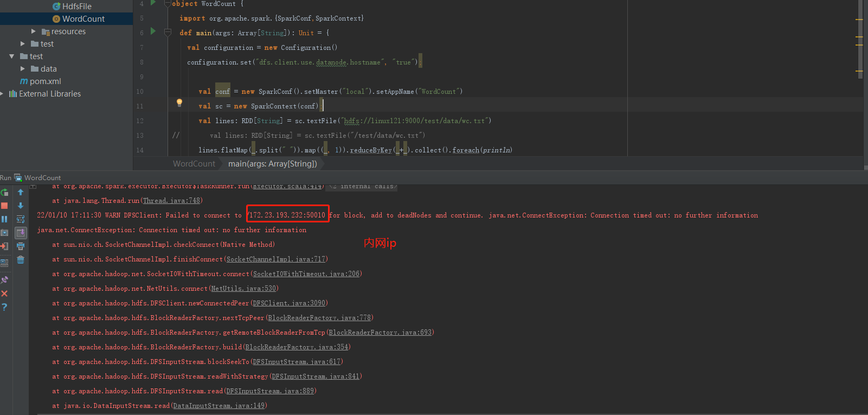This screenshot has width=868, height=415.
Task: Open DFSInputStream.java:617 link
Action: point(297,362)
